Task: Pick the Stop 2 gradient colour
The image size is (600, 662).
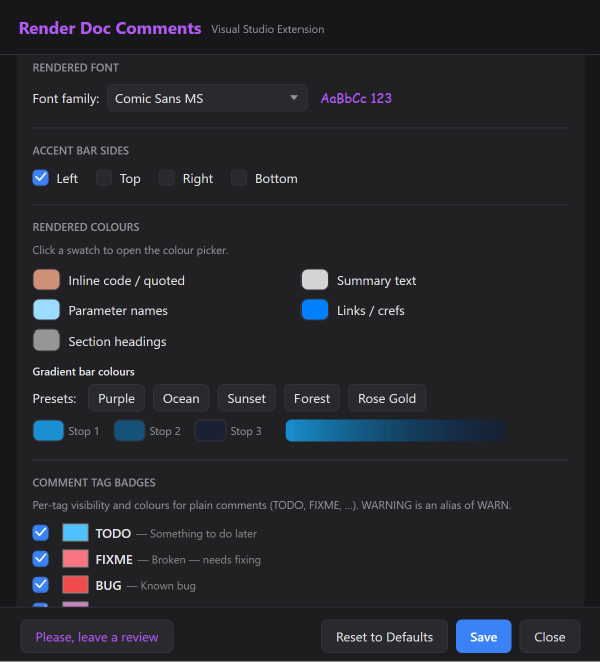Action: 129,431
